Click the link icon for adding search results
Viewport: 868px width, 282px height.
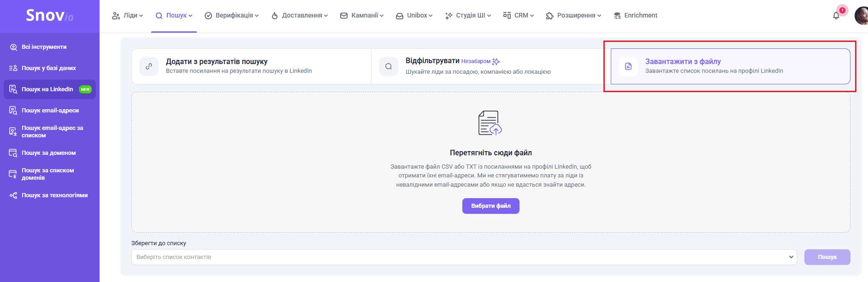149,66
